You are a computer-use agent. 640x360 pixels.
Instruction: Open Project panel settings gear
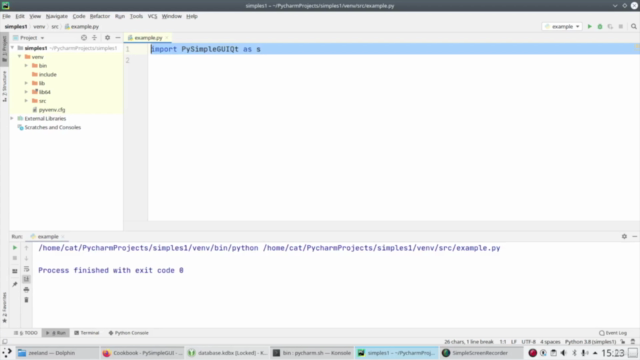click(x=107, y=38)
